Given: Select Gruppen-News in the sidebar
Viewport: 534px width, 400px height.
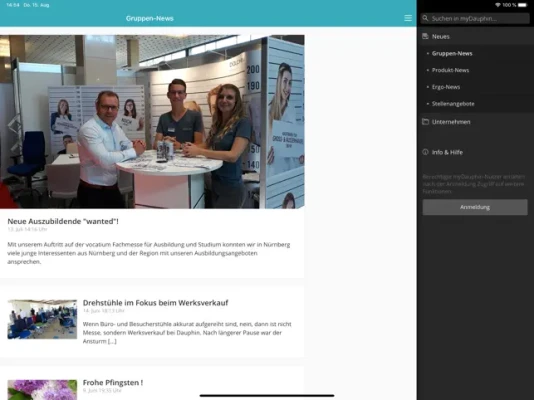Looking at the screenshot, I should coord(452,53).
